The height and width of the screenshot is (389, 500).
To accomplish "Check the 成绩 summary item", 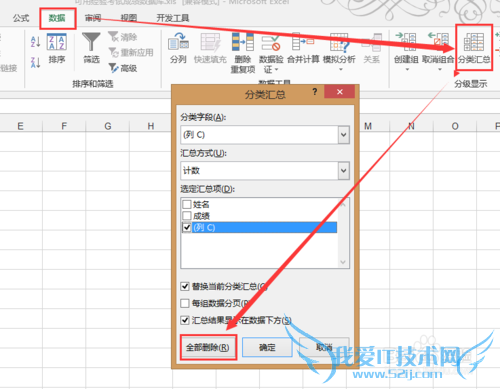I will (x=187, y=216).
